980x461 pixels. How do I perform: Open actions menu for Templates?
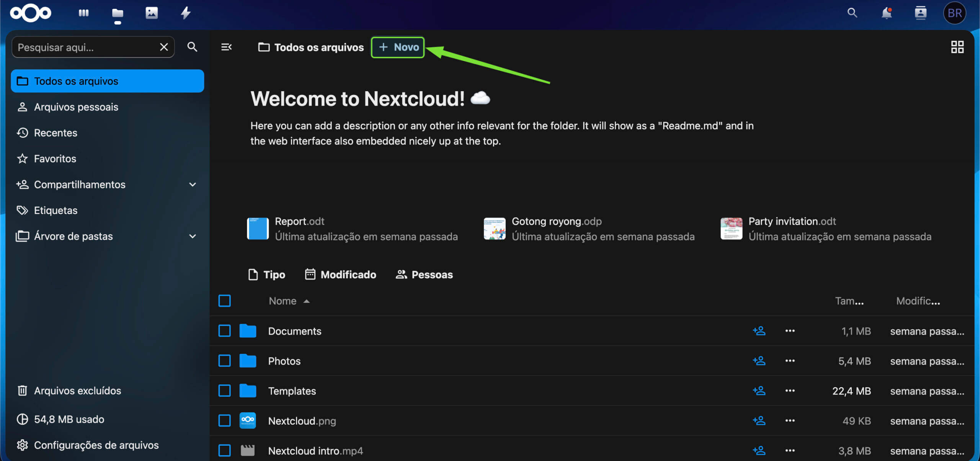coord(790,391)
